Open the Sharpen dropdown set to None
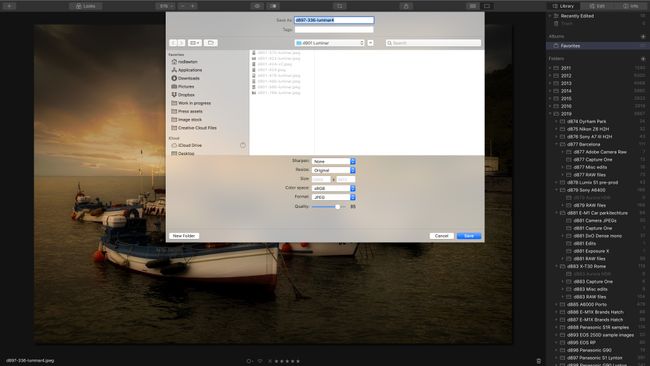The height and width of the screenshot is (366, 650). (x=334, y=161)
